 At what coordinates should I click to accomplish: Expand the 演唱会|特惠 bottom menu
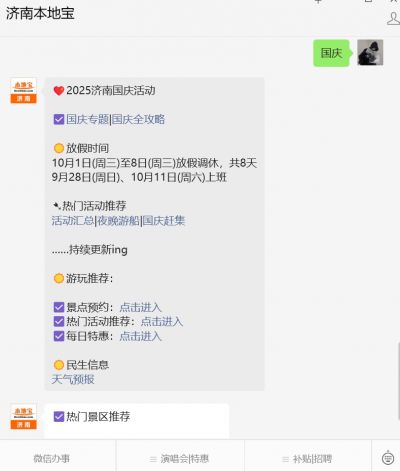[x=180, y=459]
